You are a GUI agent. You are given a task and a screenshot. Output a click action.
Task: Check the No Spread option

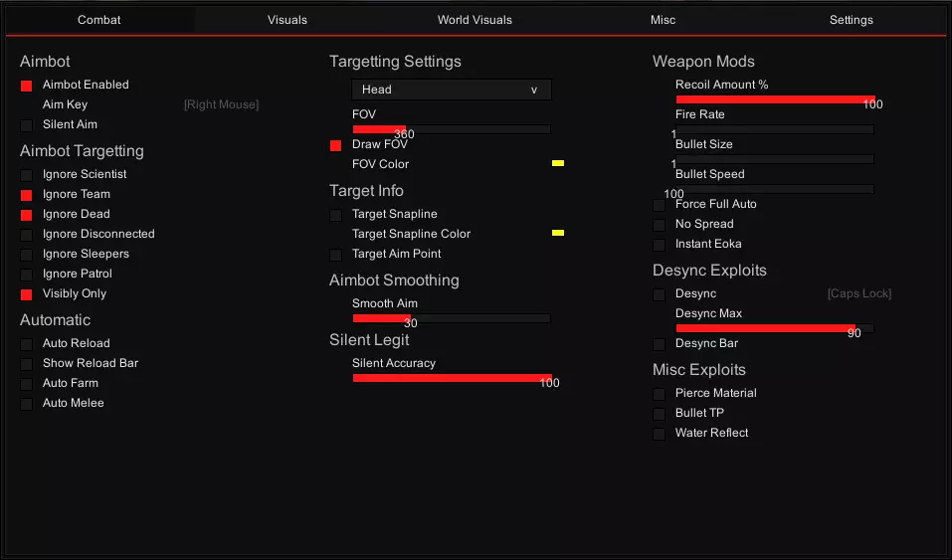point(660,225)
